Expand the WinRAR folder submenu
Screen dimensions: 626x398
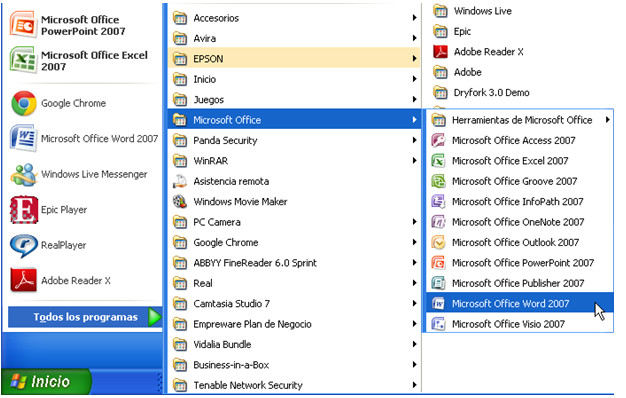[294, 161]
